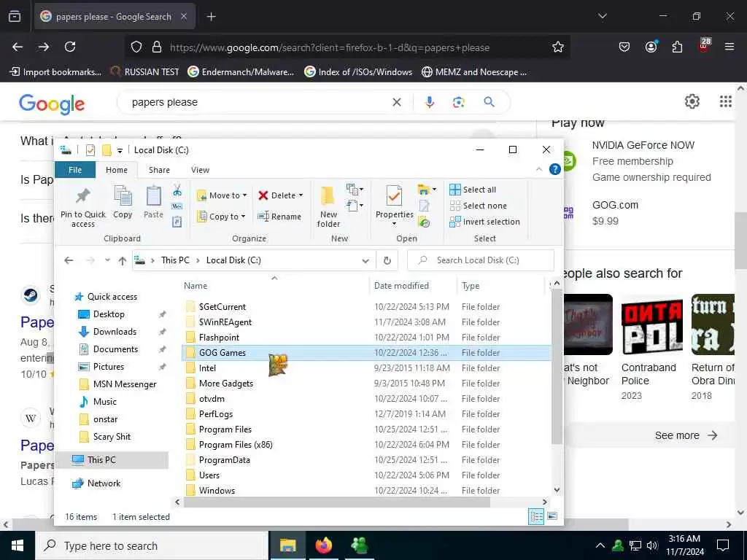747x560 pixels.
Task: Click taskbar volume speaker icon
Action: click(x=651, y=545)
